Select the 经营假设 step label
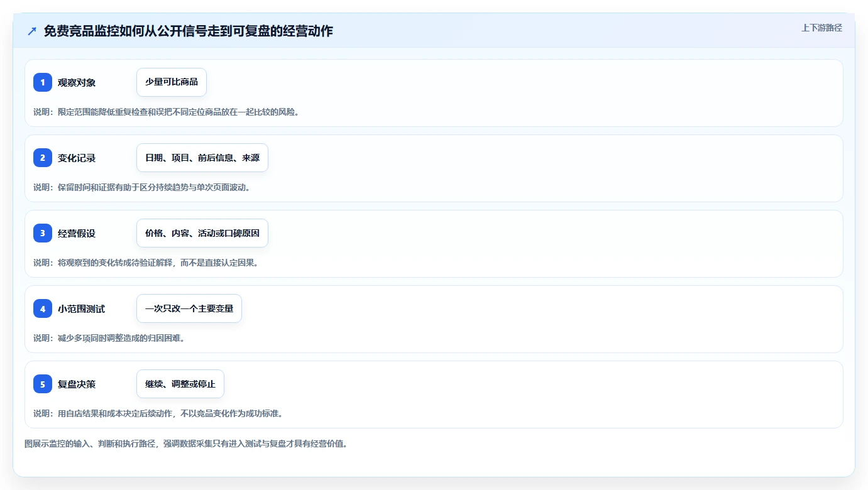Screen dimensions: 868x490 point(77,233)
